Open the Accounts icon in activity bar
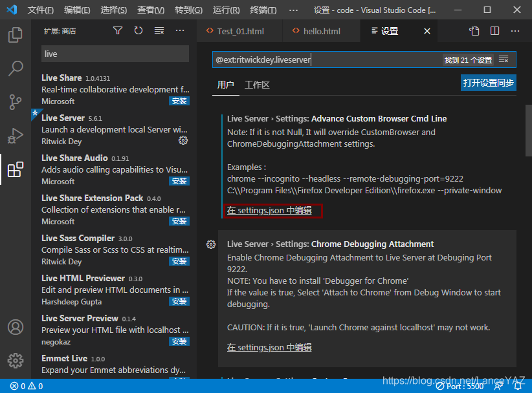 click(16, 327)
